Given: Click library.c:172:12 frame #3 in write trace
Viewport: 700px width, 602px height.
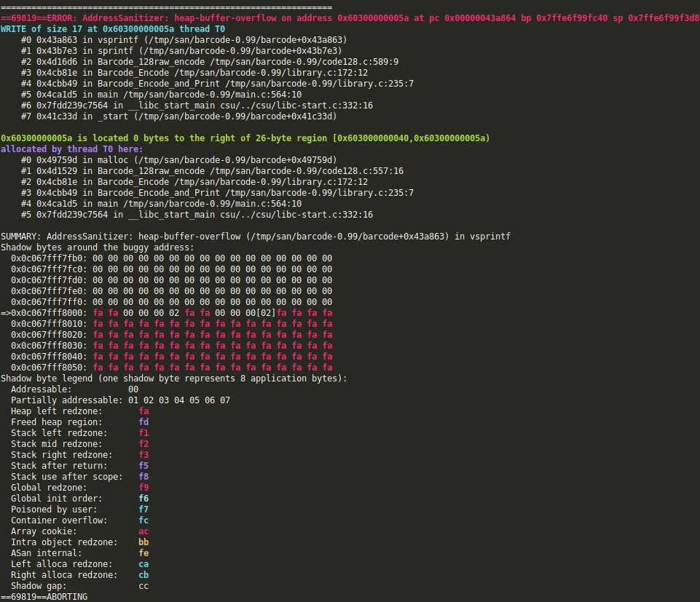Looking at the screenshot, I should (x=194, y=73).
